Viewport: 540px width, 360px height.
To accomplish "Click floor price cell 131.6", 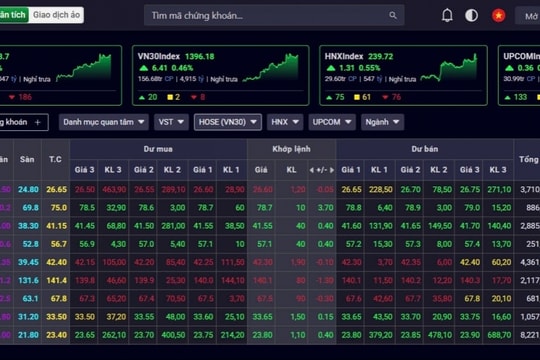I will click(28, 280).
